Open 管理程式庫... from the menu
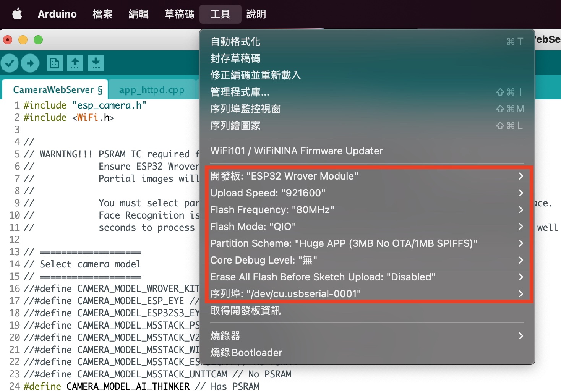 click(x=367, y=92)
